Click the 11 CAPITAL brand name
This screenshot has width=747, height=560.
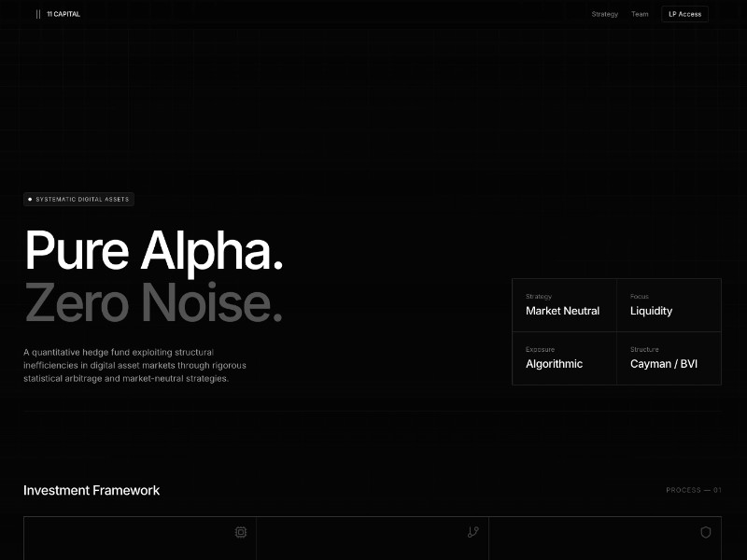coord(63,14)
